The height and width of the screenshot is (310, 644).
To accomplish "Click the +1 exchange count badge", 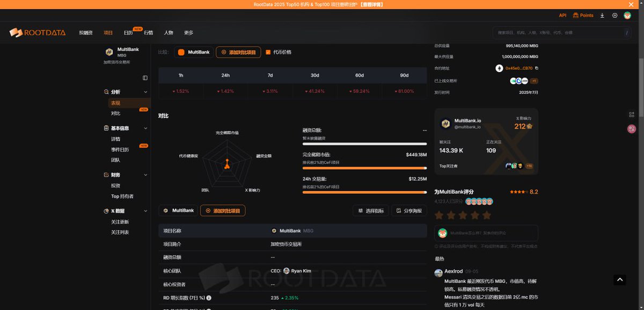I will point(534,81).
